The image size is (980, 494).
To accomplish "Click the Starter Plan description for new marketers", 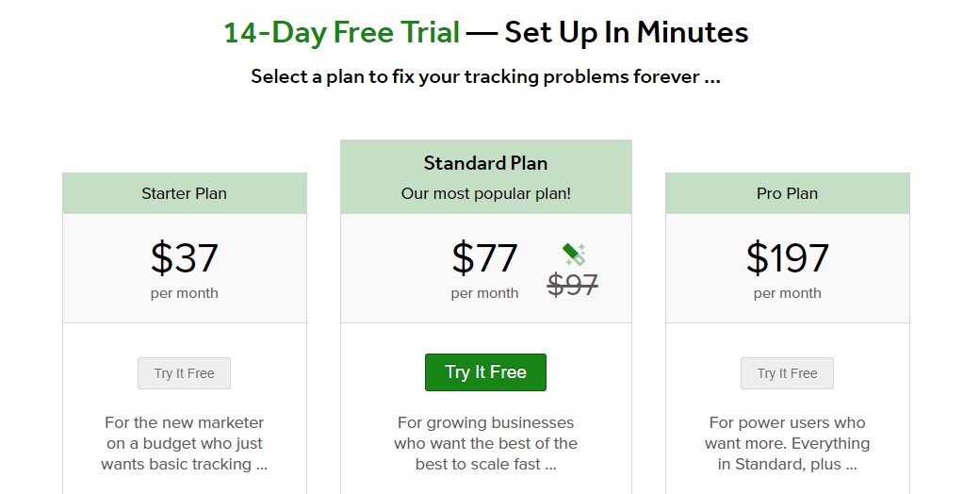I will [x=185, y=443].
